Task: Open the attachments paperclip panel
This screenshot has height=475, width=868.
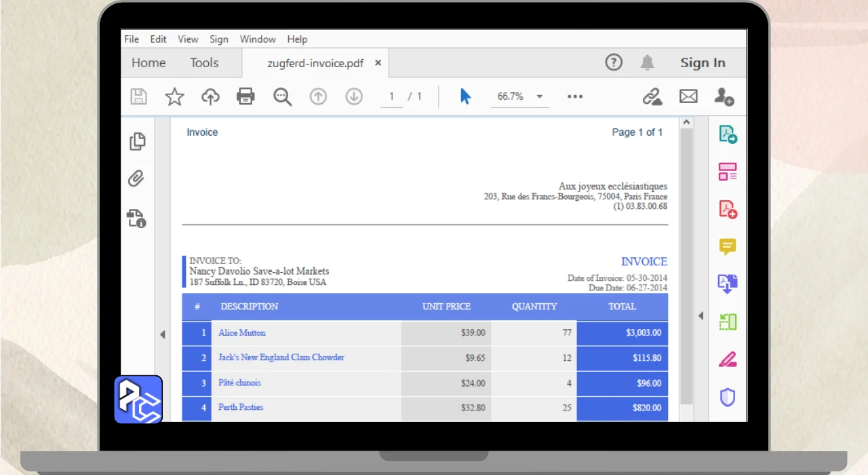Action: [x=136, y=179]
